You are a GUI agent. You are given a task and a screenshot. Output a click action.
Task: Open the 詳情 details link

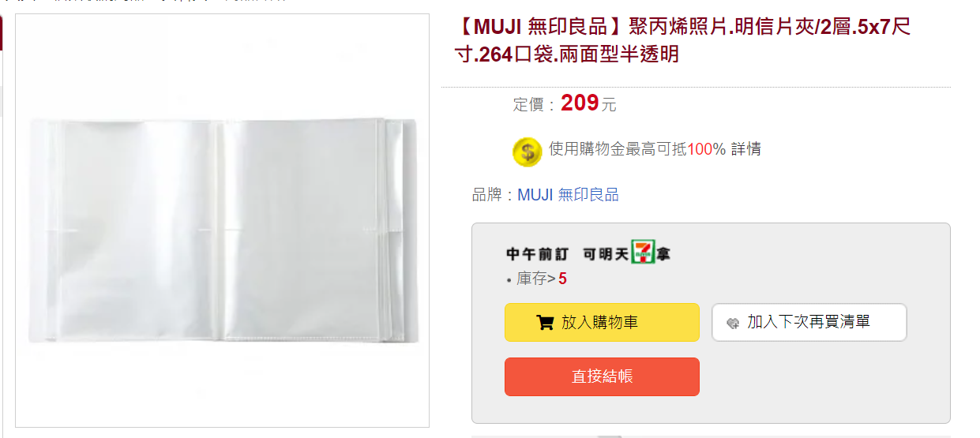(x=746, y=149)
